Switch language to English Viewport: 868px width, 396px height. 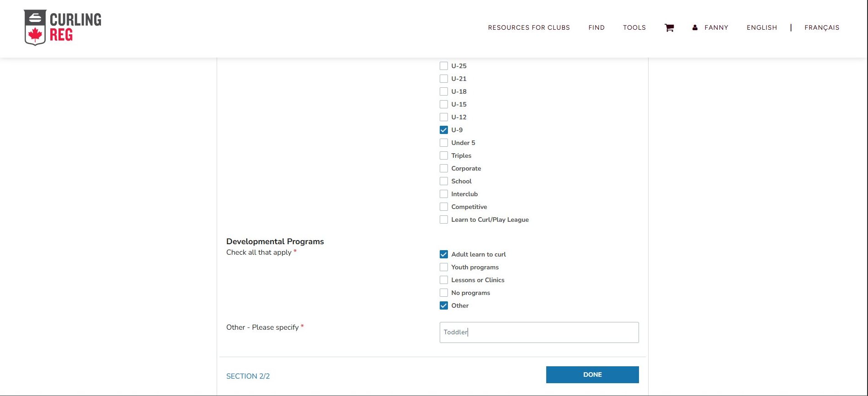762,27
